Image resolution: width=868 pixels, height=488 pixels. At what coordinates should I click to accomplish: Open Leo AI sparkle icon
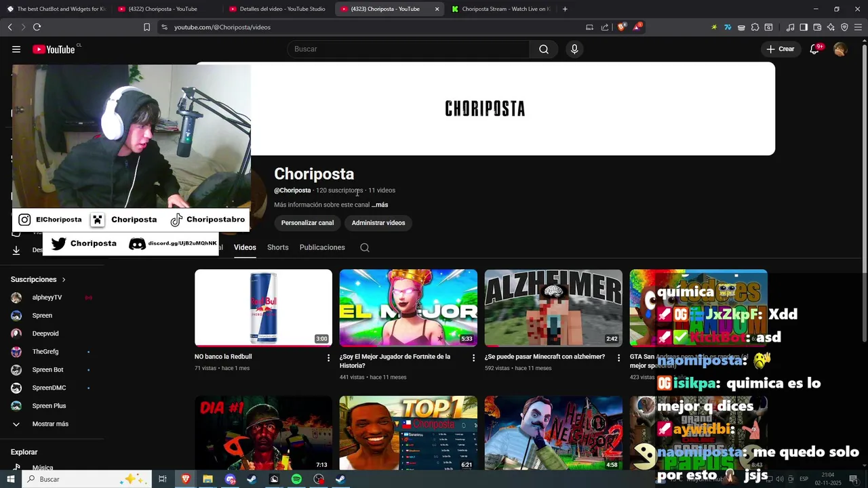[831, 27]
